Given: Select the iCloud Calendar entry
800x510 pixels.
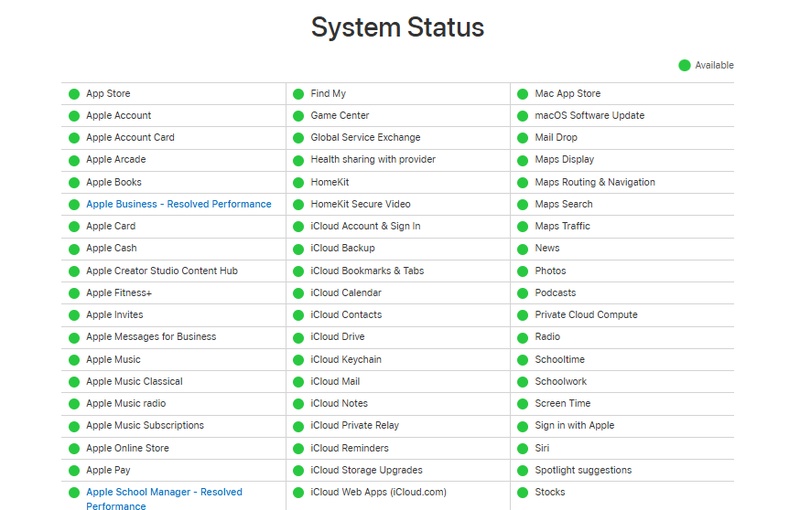Looking at the screenshot, I should 346,293.
